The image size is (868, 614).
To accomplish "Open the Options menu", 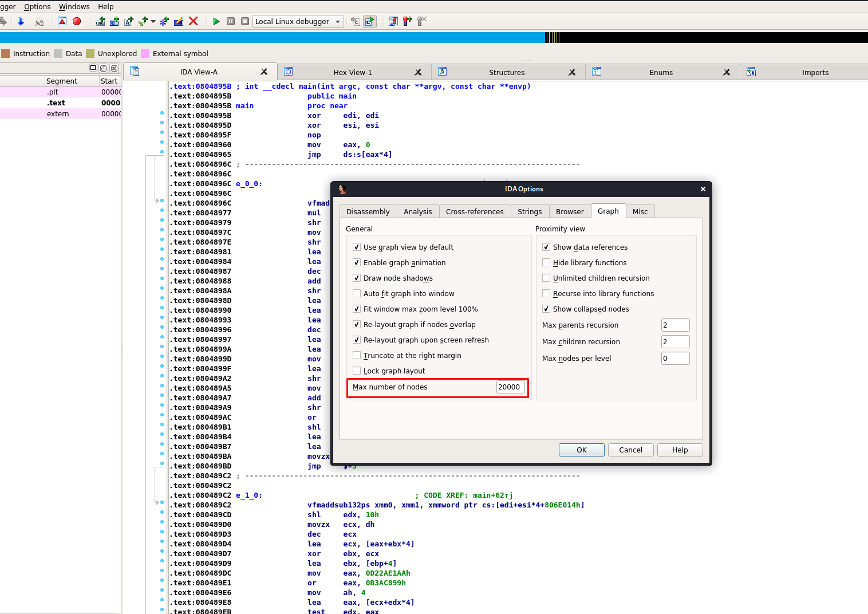I will coord(37,6).
